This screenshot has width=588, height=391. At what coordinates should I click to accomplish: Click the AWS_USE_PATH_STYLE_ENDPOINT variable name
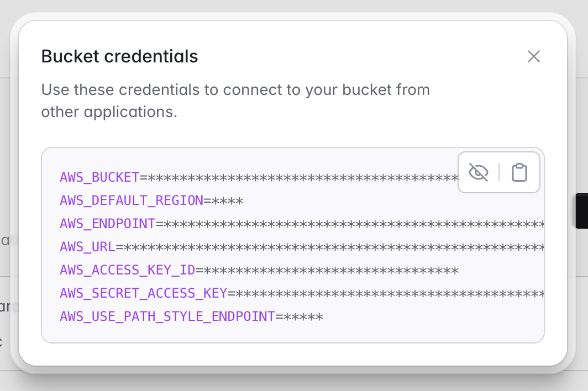[x=167, y=316]
